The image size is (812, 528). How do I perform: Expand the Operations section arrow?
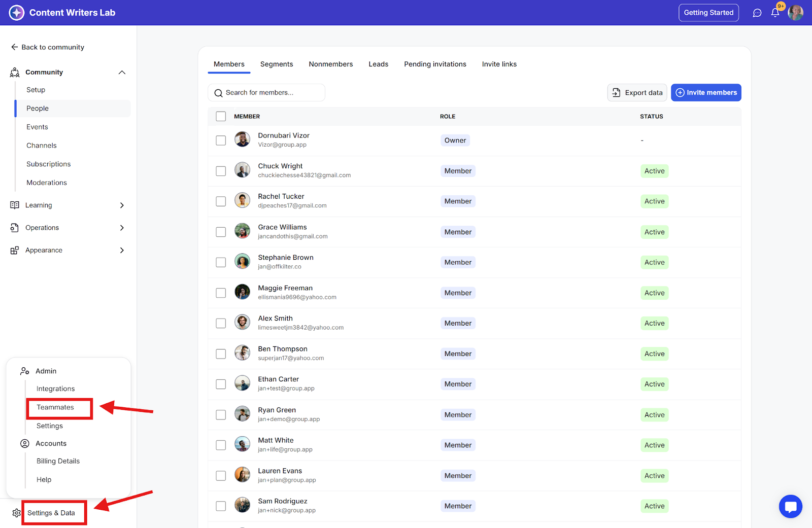click(122, 228)
